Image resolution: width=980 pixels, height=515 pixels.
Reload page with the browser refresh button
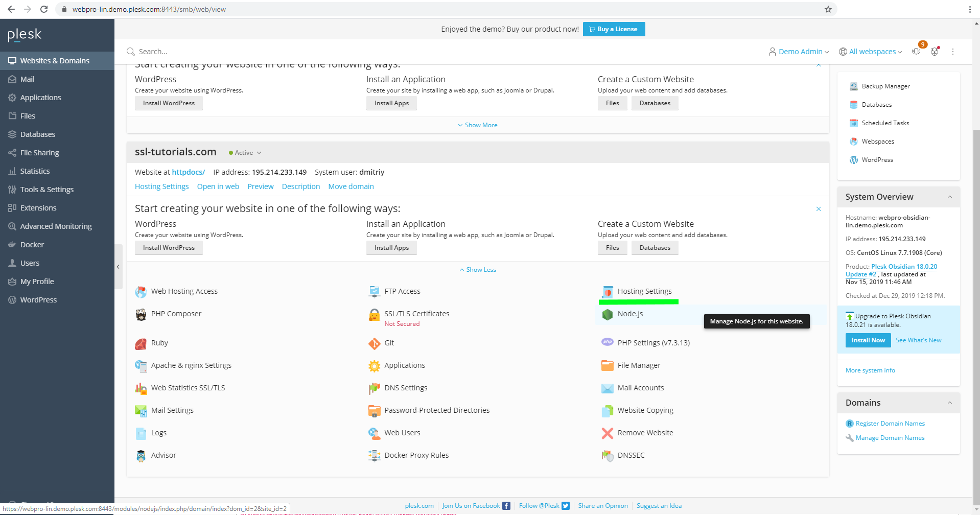[44, 9]
